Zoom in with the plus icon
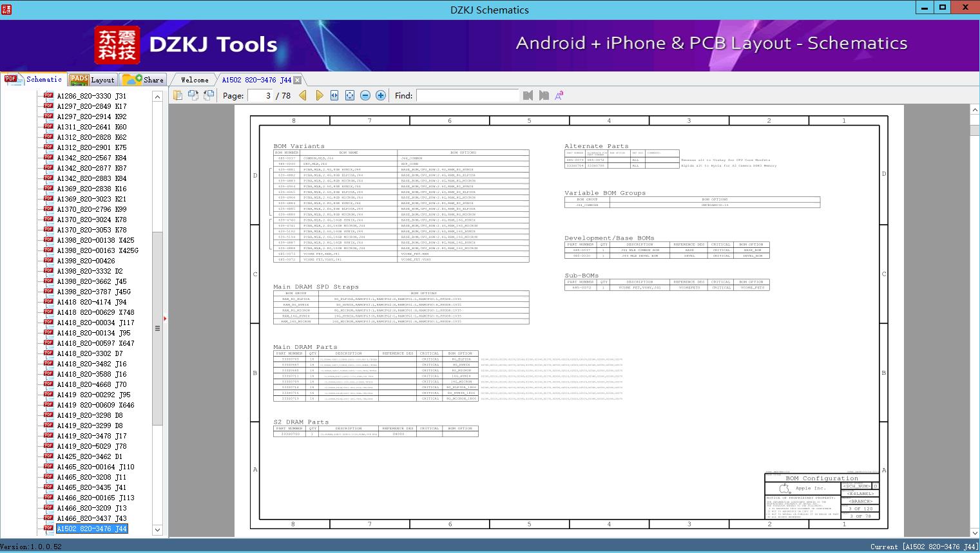This screenshot has width=980, height=553. [381, 95]
